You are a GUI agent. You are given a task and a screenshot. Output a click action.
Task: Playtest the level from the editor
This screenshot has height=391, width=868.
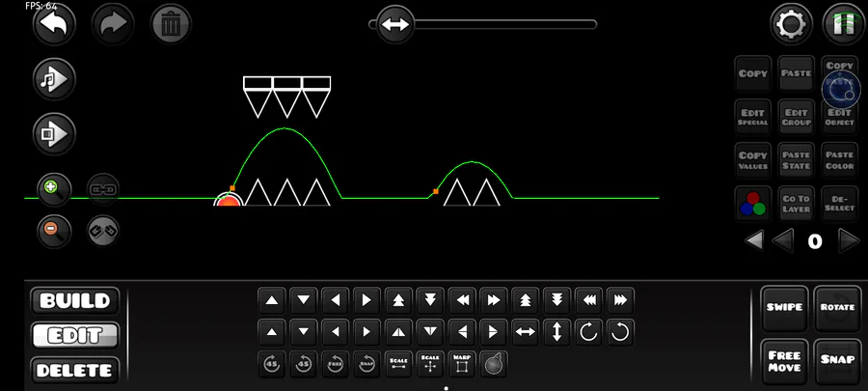pyautogui.click(x=54, y=134)
